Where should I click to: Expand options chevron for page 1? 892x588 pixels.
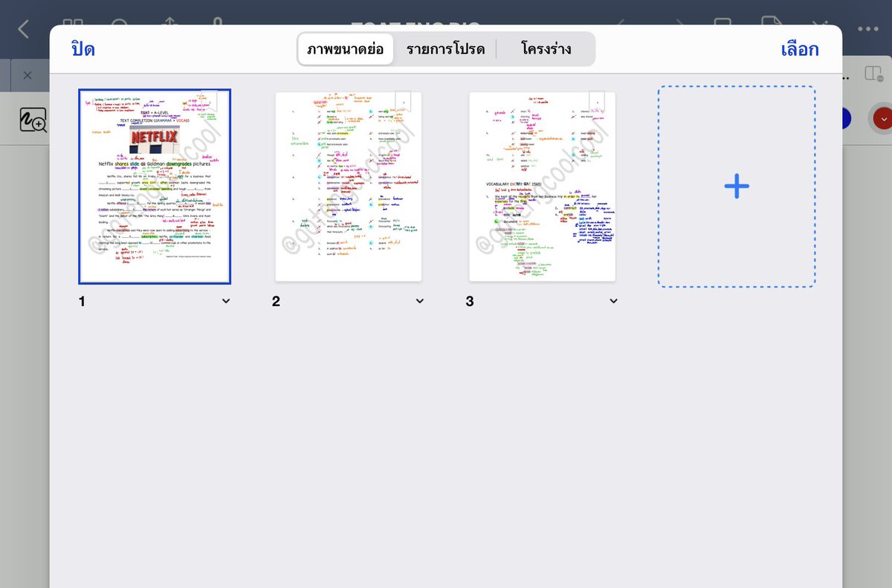[226, 301]
